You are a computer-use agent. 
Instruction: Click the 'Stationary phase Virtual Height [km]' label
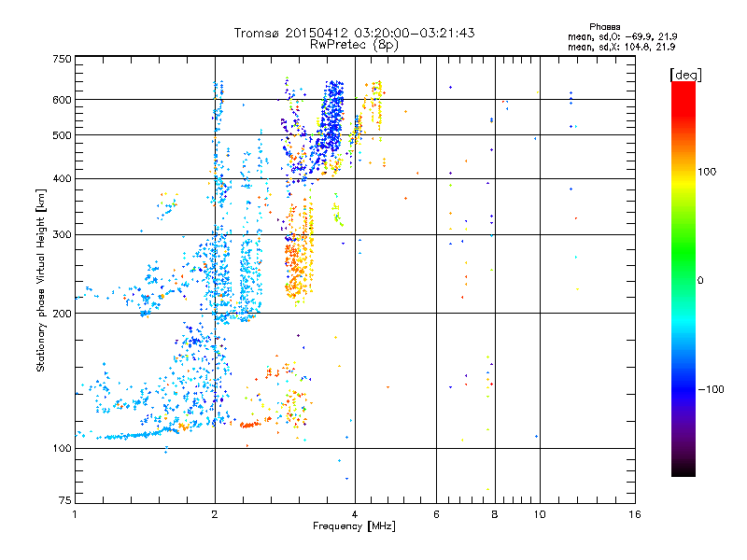(41, 280)
